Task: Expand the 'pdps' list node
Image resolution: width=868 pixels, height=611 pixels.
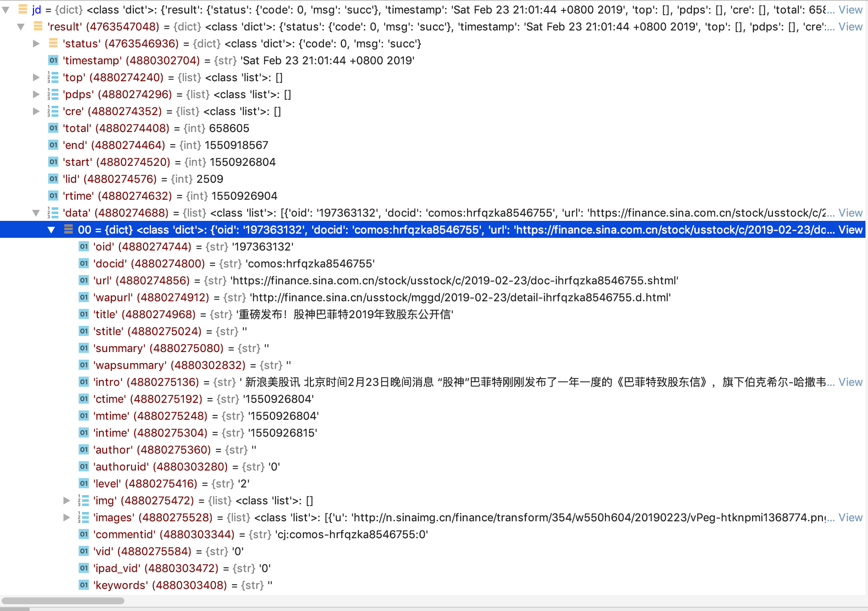Action: 36,94
